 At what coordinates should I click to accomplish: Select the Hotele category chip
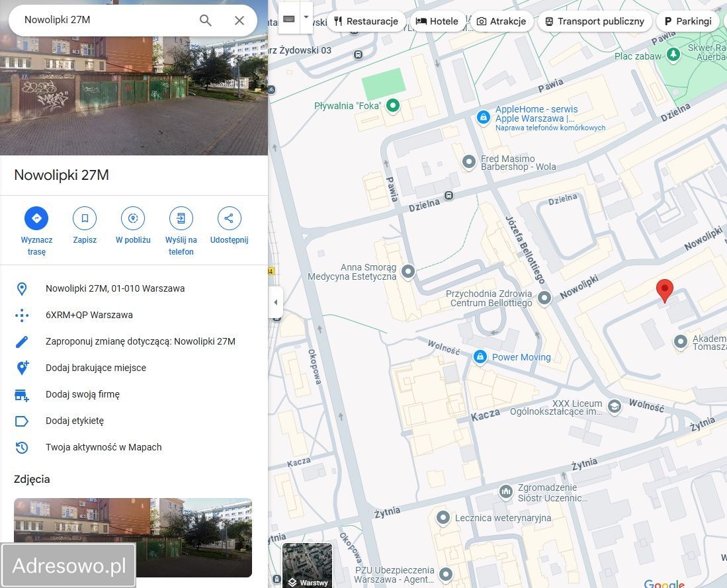click(x=437, y=21)
